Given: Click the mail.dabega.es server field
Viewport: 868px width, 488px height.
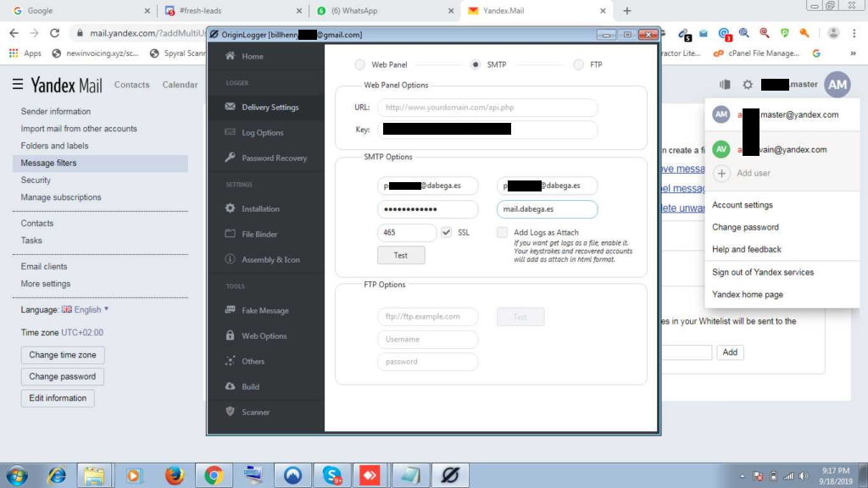Looking at the screenshot, I should [x=547, y=209].
